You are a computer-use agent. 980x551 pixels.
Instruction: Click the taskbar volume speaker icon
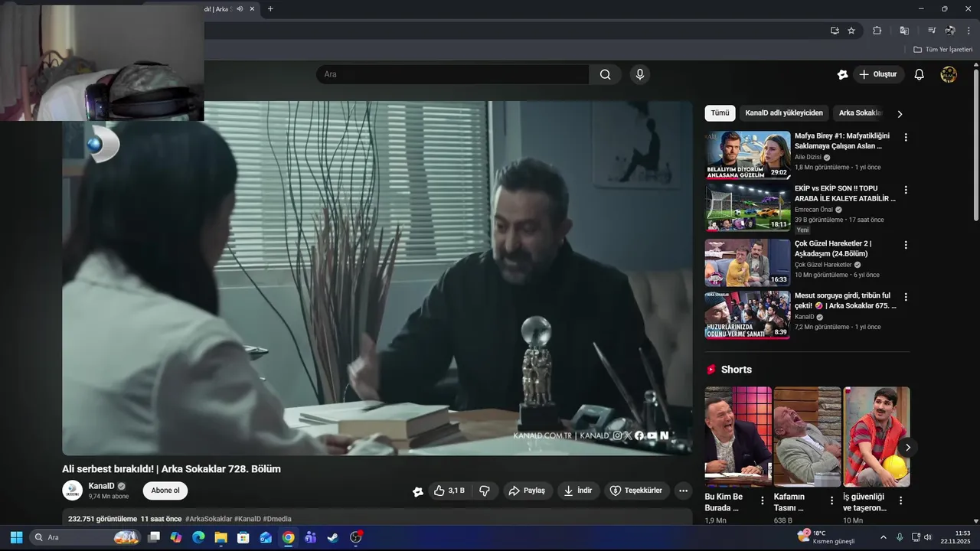[x=927, y=537]
